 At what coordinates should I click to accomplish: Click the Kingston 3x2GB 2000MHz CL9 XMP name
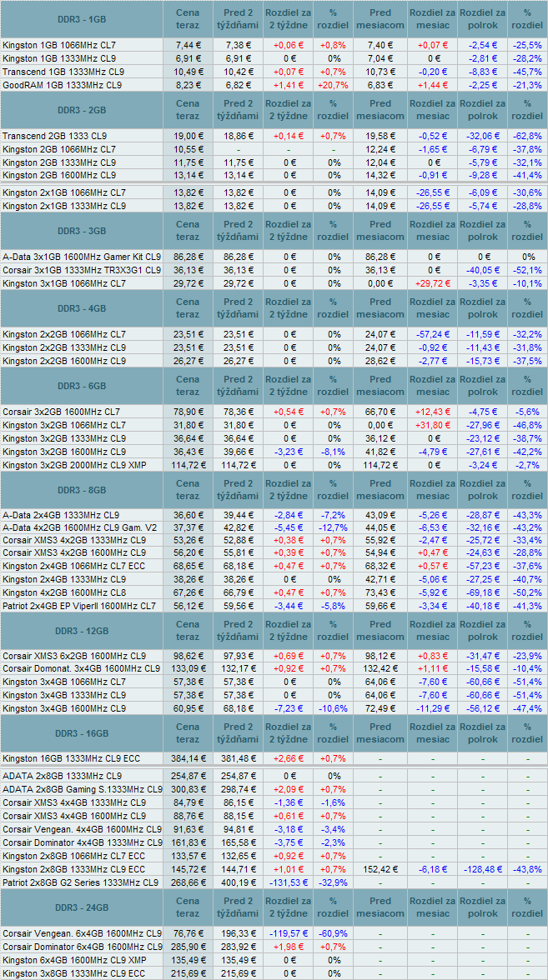[x=73, y=464]
